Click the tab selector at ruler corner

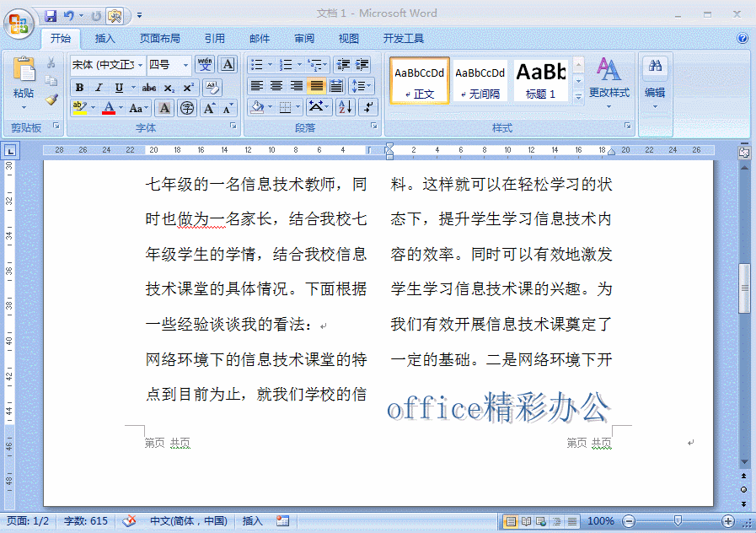[10, 150]
